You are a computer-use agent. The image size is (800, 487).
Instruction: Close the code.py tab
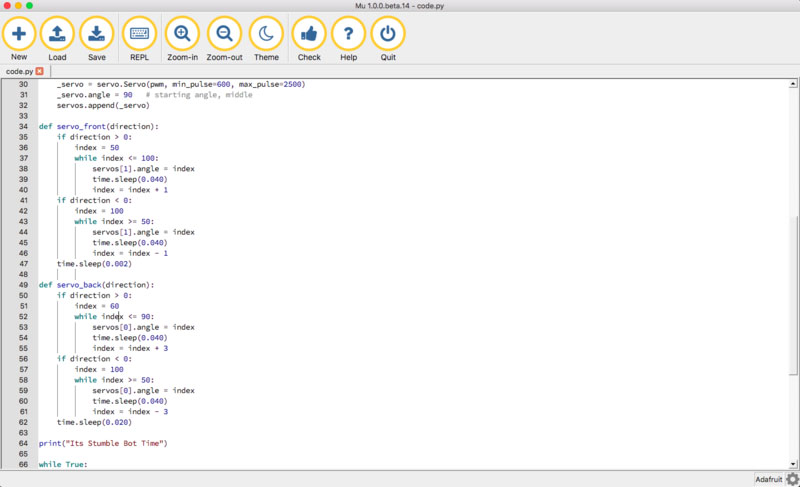point(40,72)
